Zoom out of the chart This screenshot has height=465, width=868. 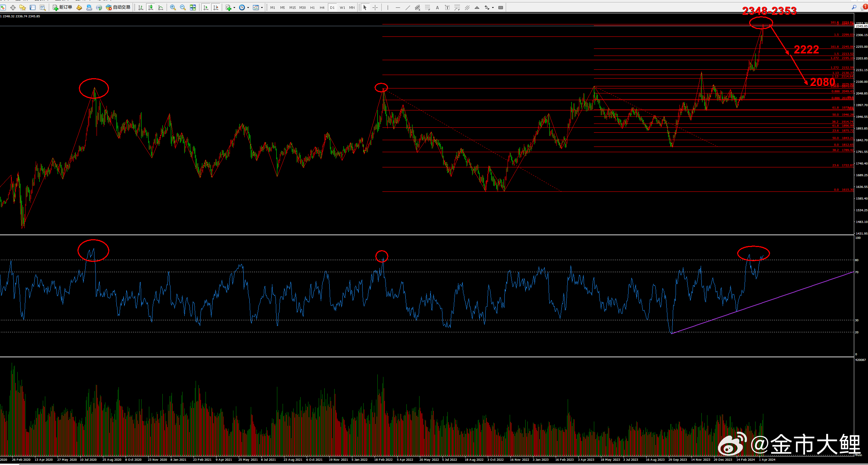pyautogui.click(x=183, y=7)
